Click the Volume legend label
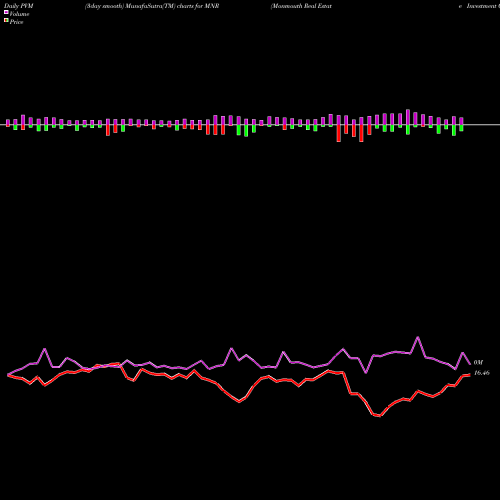 click(x=19, y=14)
